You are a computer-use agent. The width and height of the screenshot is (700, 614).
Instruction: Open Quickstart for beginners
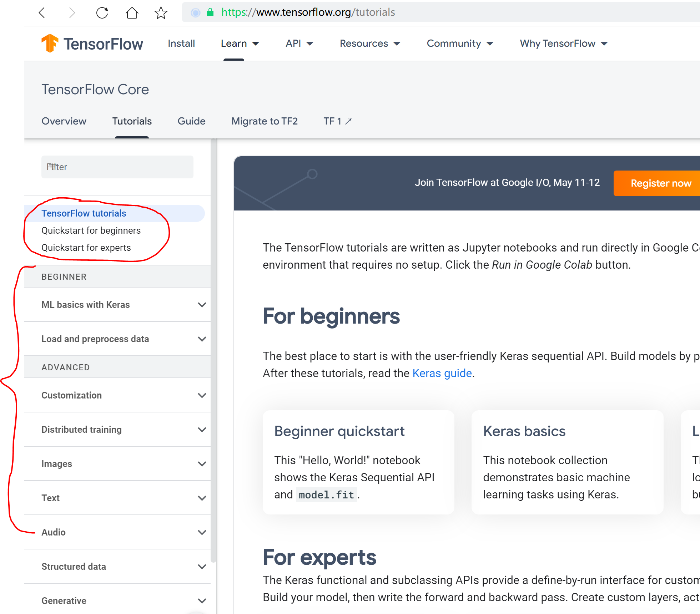tap(91, 230)
